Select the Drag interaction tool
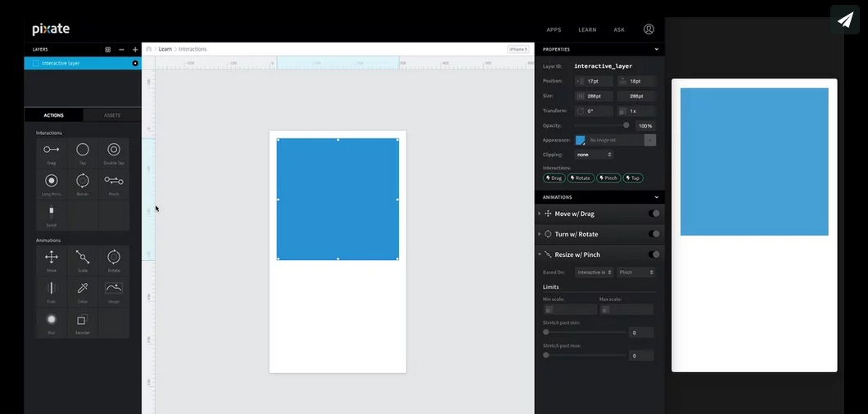This screenshot has height=414, width=868. click(52, 153)
